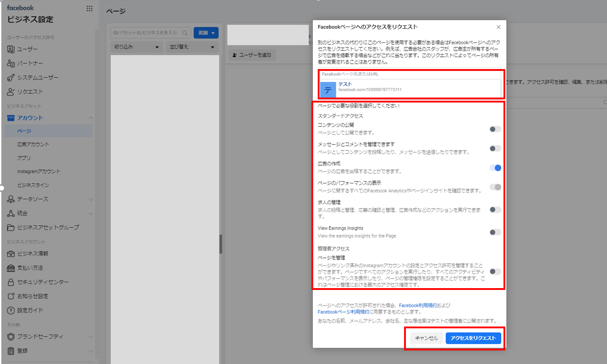
Task: Click the キャンセル button
Action: tap(426, 338)
